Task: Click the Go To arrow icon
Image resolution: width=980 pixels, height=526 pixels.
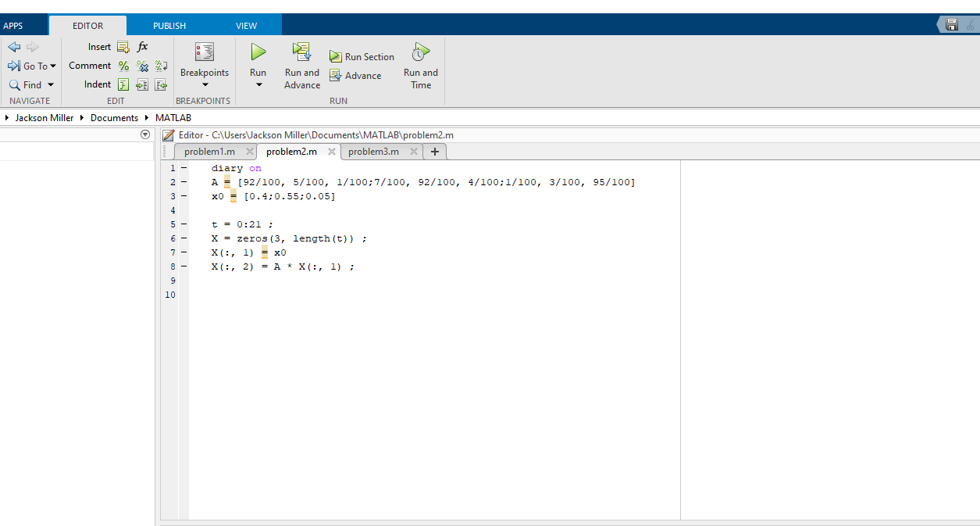Action: 14,66
